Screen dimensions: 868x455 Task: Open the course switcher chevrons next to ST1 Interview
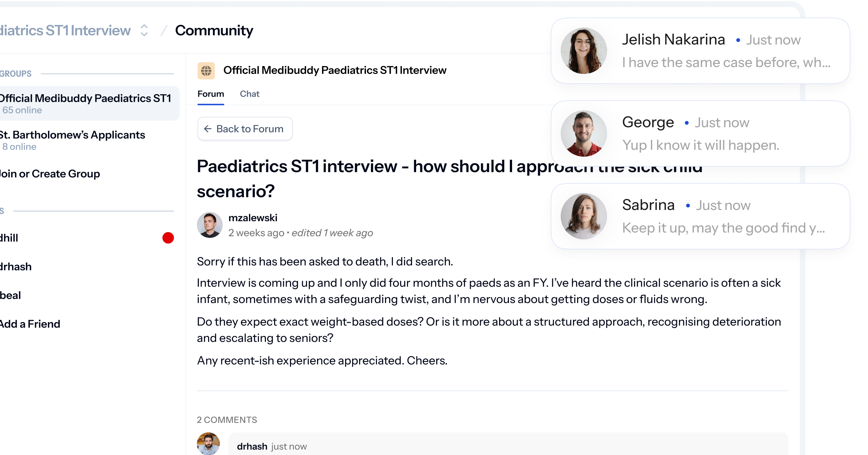[x=144, y=30]
